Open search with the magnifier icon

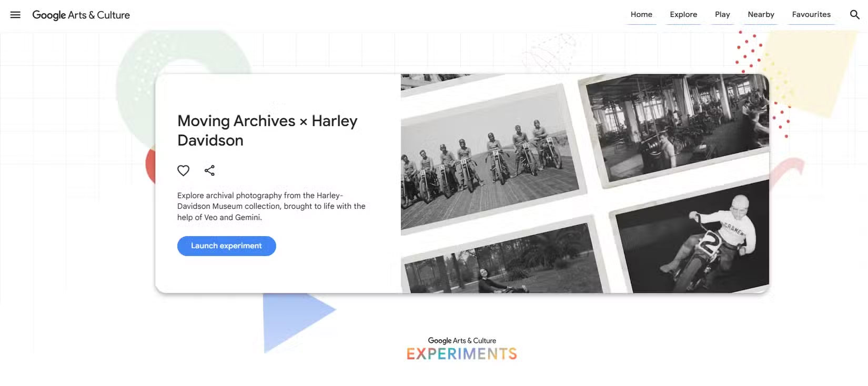click(855, 15)
